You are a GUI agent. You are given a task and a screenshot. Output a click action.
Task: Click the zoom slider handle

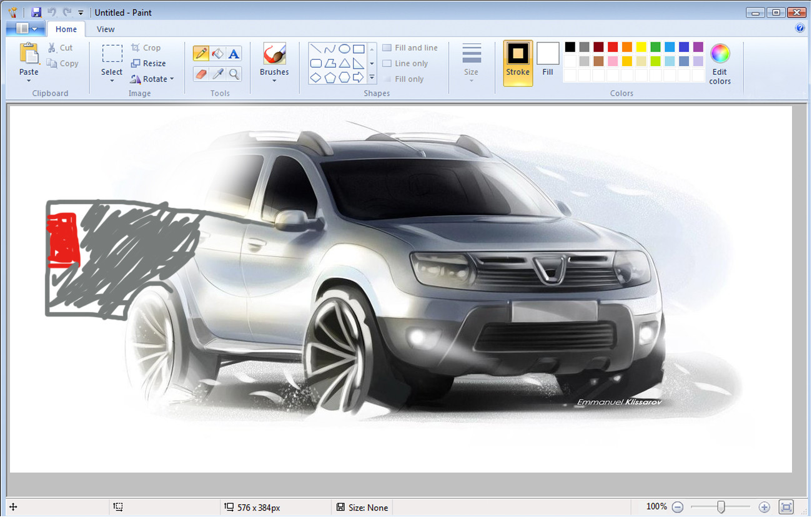click(721, 507)
